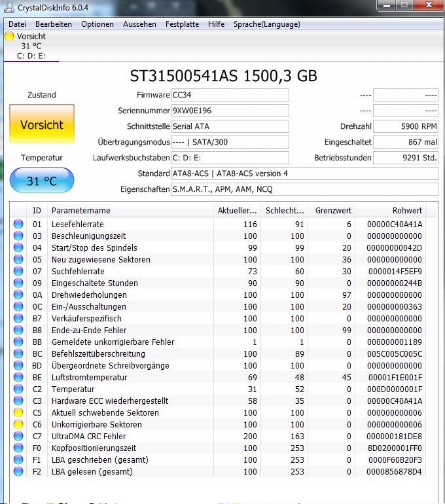Click the status orb for Eingeschaltete Stunden
This screenshot has height=504, width=445.
click(18, 283)
